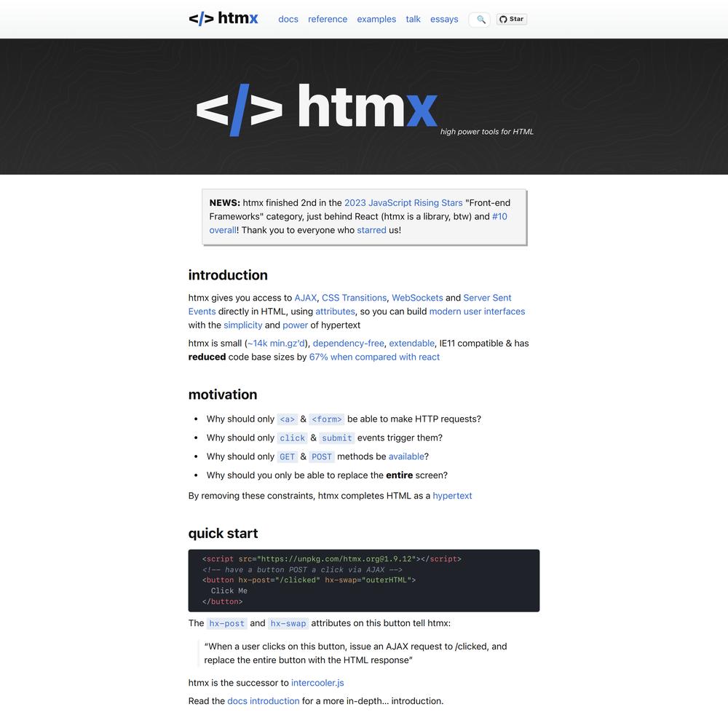Go to the examples navigation item
Image resolution: width=728 pixels, height=728 pixels.
[x=376, y=19]
